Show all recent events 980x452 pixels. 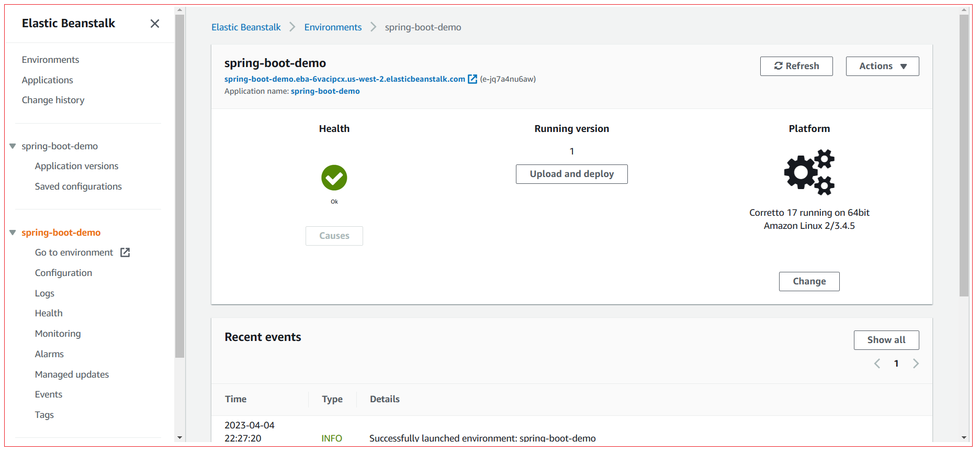click(886, 340)
